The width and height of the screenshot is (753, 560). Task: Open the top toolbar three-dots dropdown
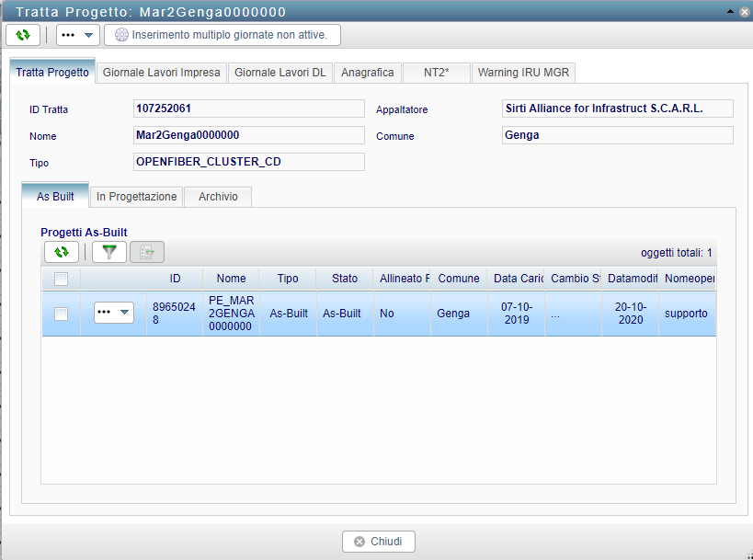[x=78, y=35]
